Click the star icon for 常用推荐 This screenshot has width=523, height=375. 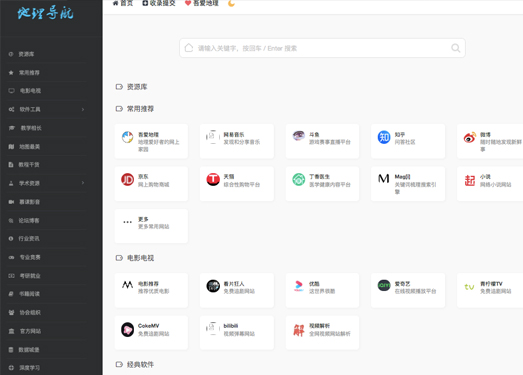click(11, 73)
